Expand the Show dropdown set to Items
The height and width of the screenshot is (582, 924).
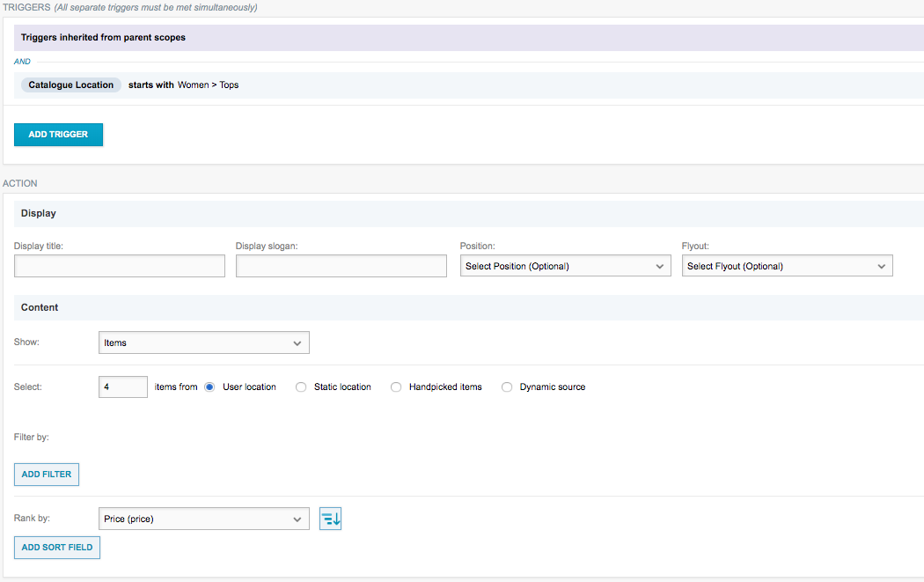[x=204, y=343]
